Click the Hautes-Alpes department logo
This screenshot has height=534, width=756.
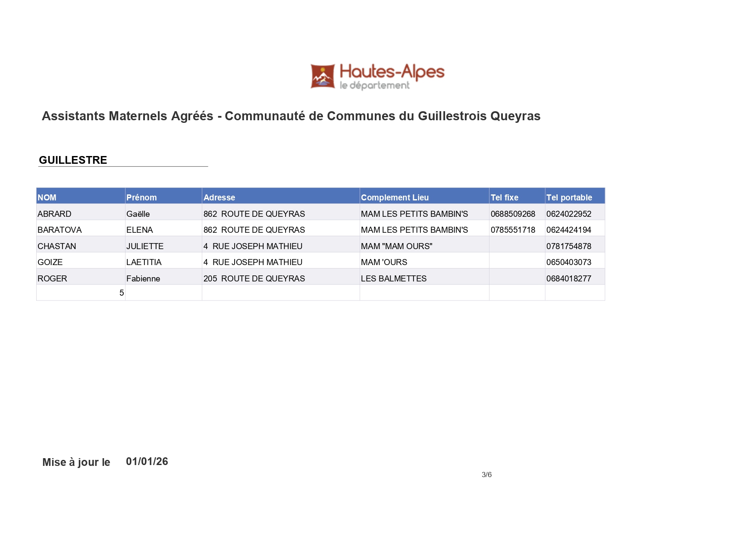point(376,77)
